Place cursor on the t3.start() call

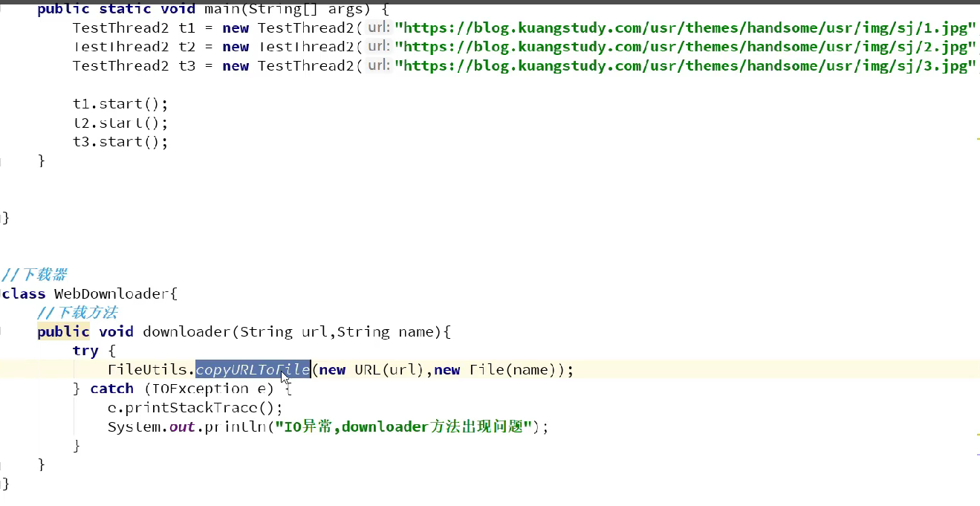click(120, 141)
